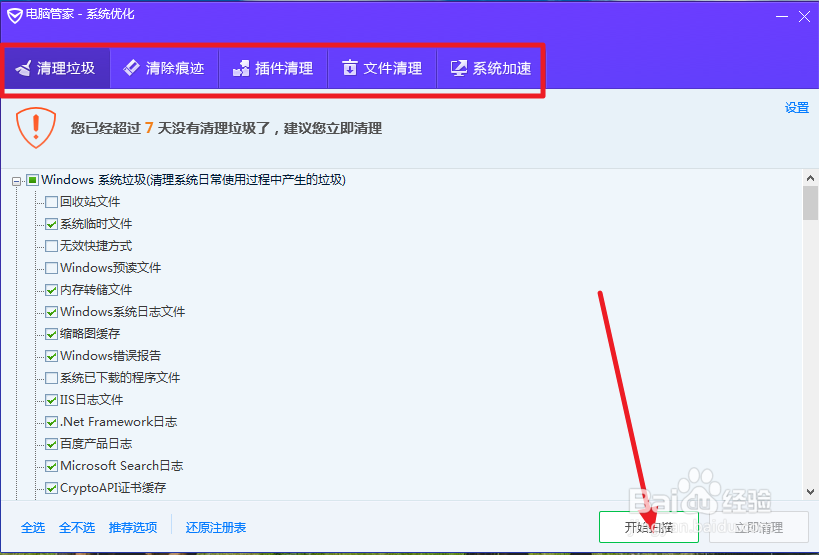Click the 全选 link
The image size is (819, 555).
point(33,528)
